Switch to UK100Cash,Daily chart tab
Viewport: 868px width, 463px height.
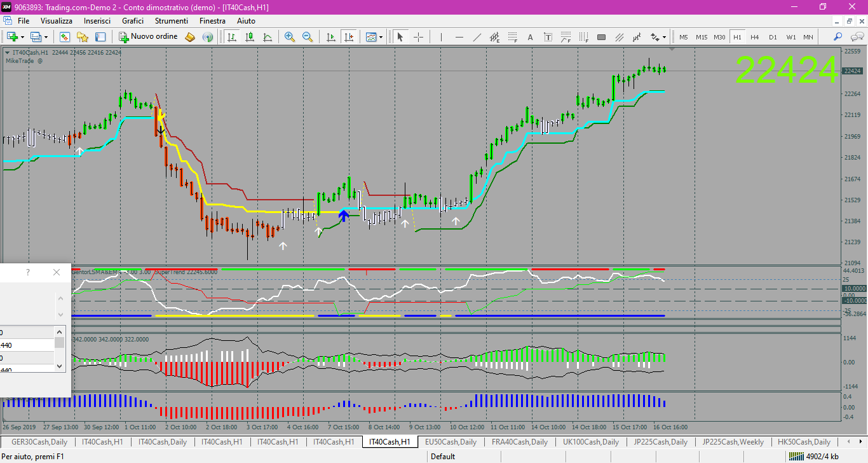point(590,442)
